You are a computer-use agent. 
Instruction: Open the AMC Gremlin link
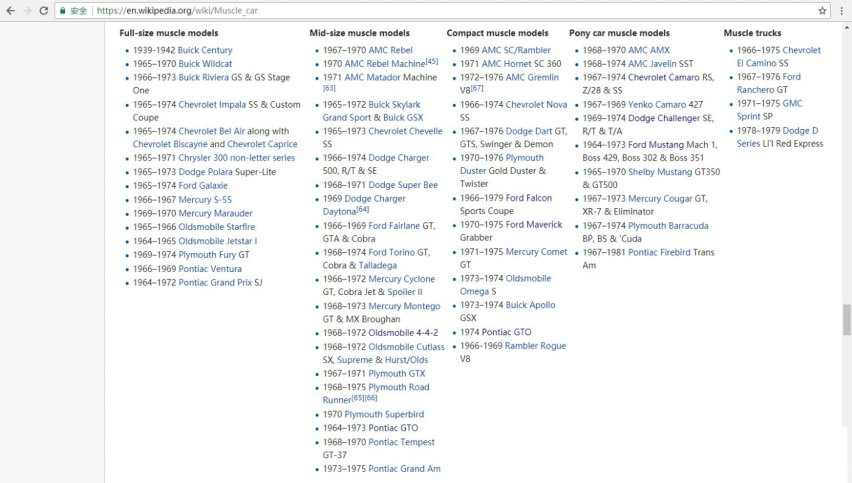tap(532, 77)
